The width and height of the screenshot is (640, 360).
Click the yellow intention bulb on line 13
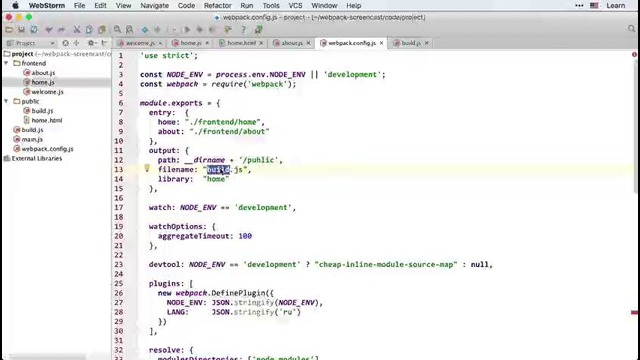[x=147, y=168]
